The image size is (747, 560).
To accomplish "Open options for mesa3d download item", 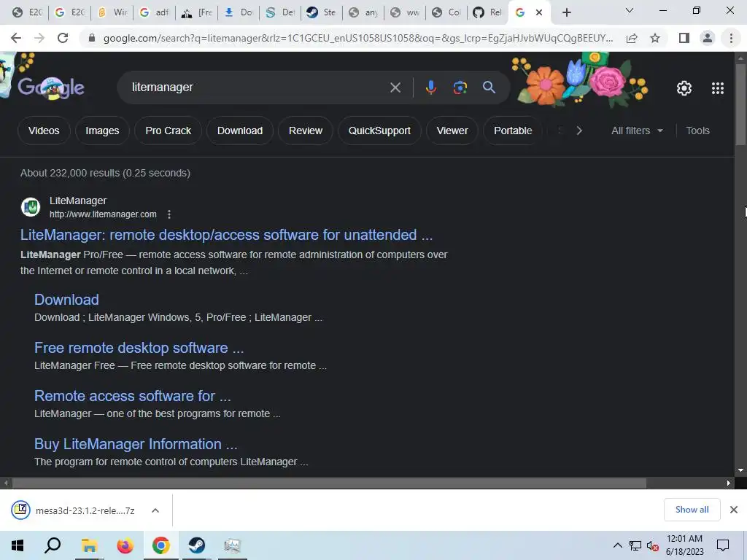I will click(x=155, y=510).
